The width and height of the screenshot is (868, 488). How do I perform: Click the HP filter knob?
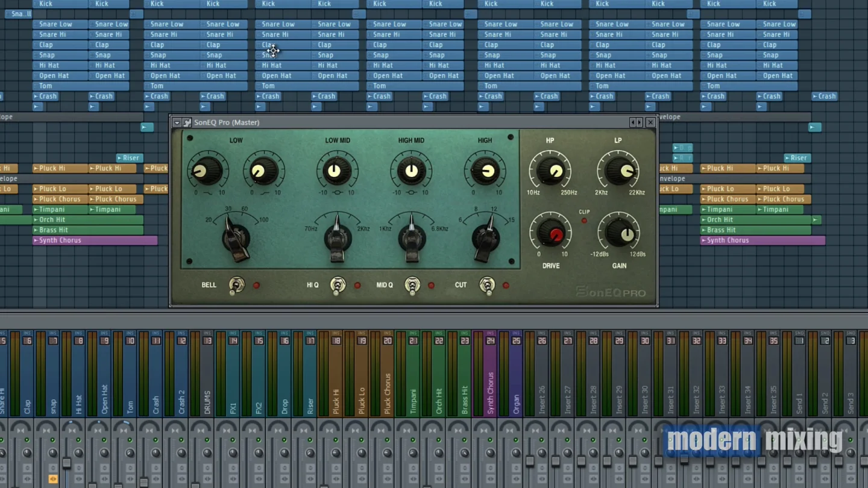[x=550, y=171]
